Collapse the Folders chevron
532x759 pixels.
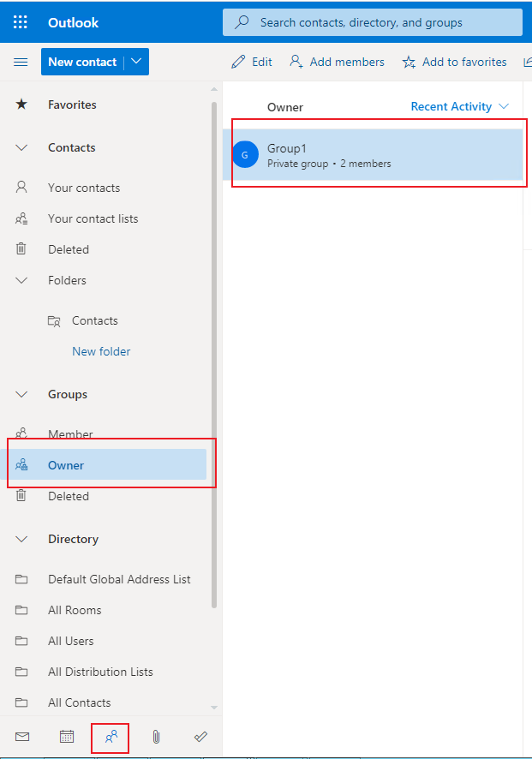tap(21, 280)
